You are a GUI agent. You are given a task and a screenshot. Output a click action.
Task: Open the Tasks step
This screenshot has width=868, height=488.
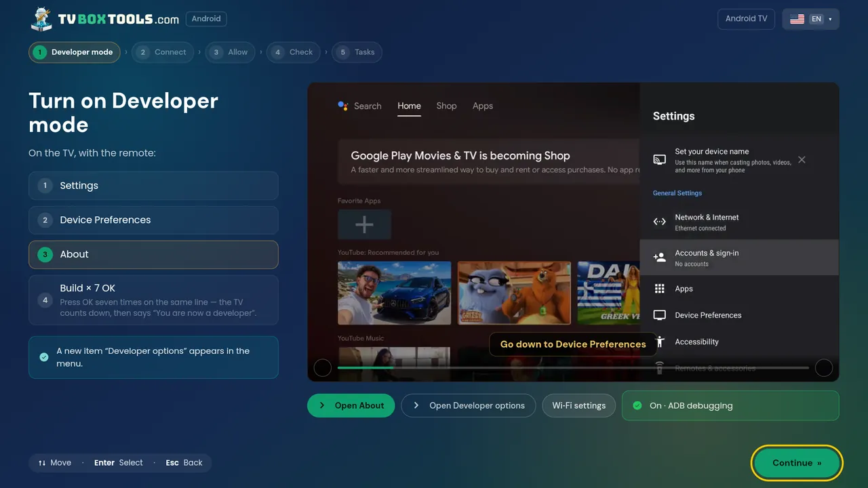pyautogui.click(x=357, y=52)
